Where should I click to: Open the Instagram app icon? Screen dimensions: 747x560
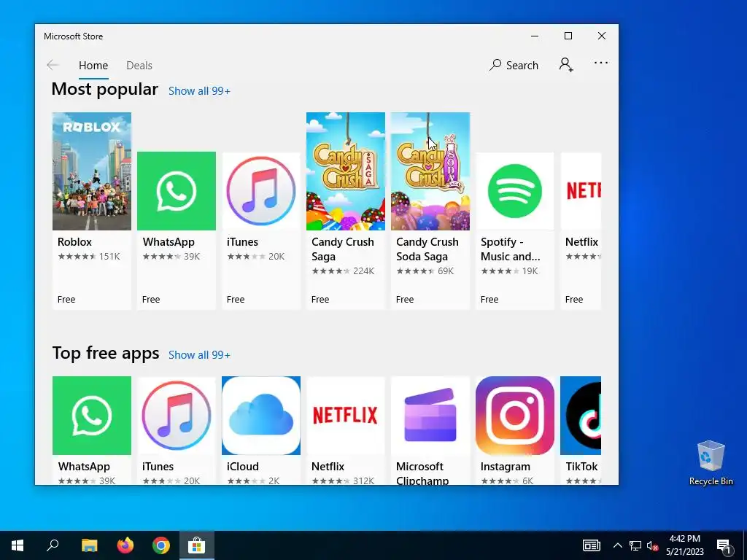(514, 416)
